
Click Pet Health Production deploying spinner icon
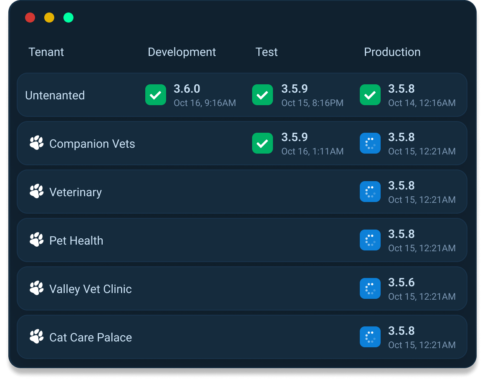click(x=370, y=240)
